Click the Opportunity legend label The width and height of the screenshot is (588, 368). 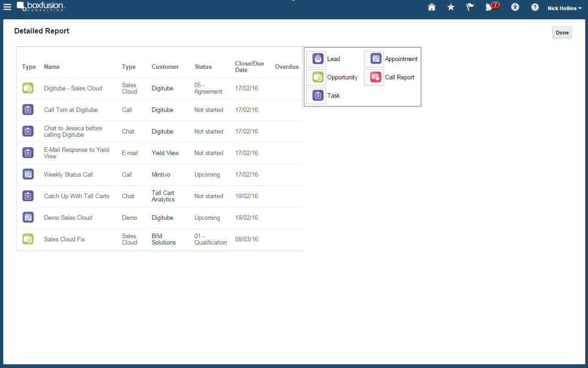pyautogui.click(x=342, y=77)
